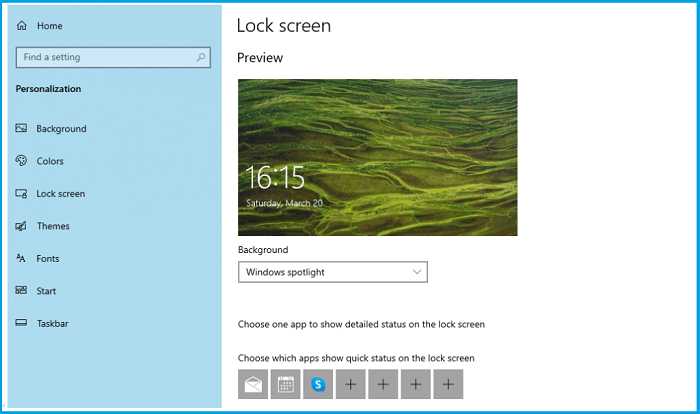Open Fonts settings
The image size is (700, 414).
tap(47, 259)
